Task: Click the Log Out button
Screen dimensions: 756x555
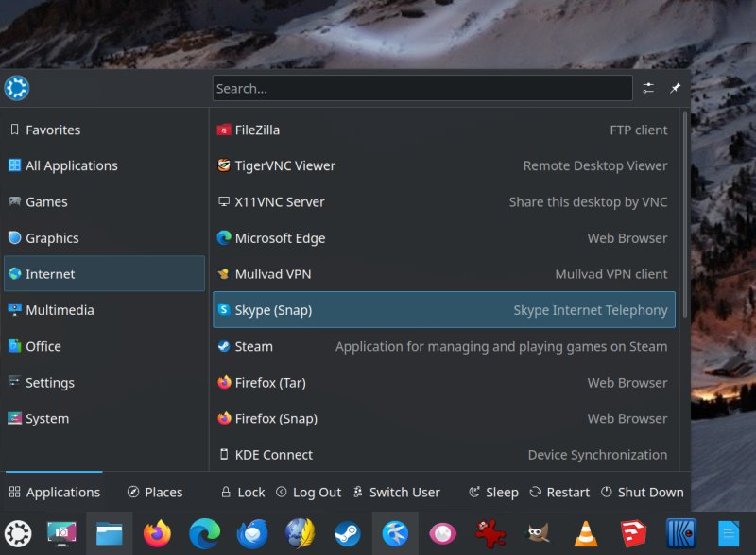Action: (x=308, y=492)
